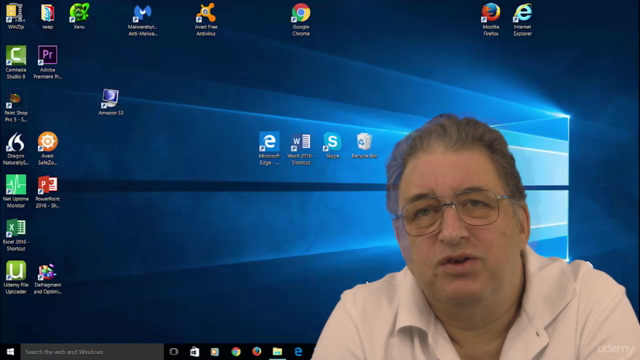This screenshot has width=640, height=360.
Task: Open the Recycle Bin
Action: coord(364,145)
